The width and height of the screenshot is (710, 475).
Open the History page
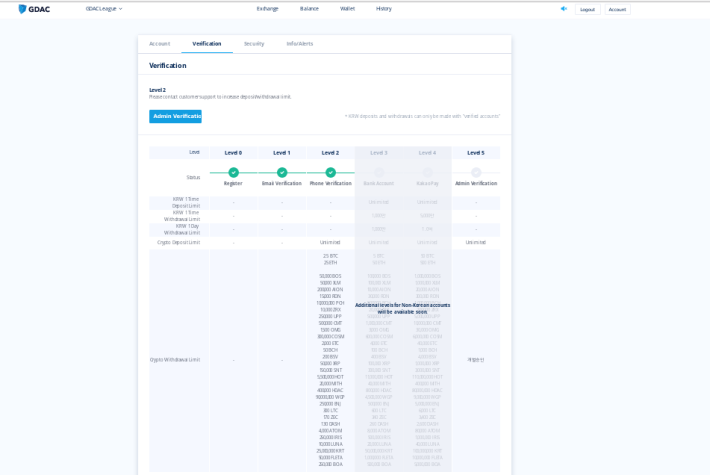tap(384, 9)
